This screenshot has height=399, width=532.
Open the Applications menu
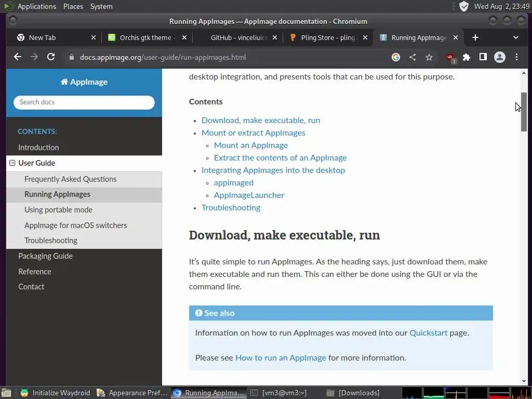click(37, 6)
